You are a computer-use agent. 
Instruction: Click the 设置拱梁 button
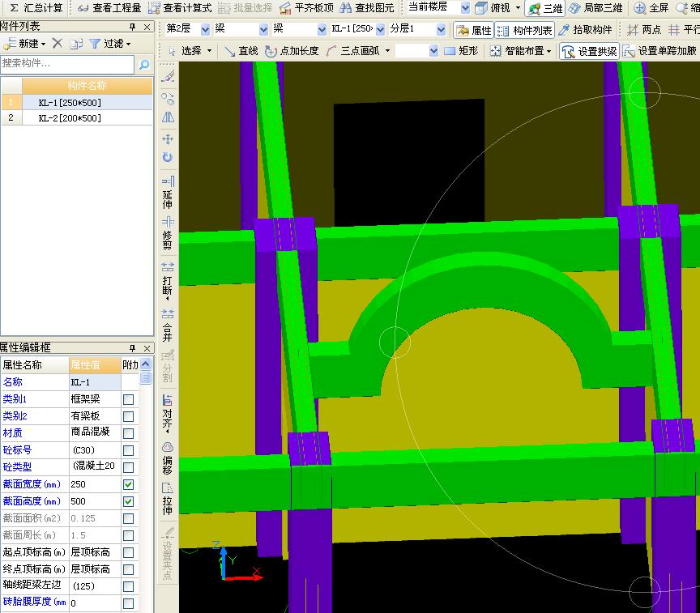click(589, 50)
